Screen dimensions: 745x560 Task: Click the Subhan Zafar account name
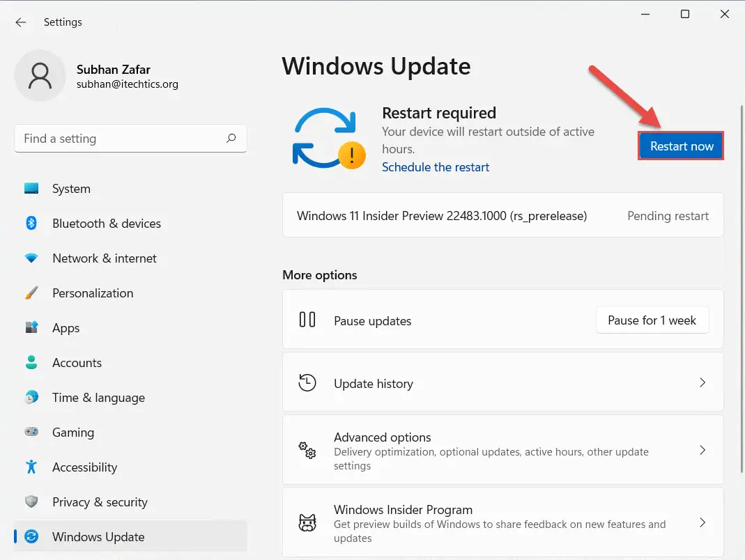114,70
